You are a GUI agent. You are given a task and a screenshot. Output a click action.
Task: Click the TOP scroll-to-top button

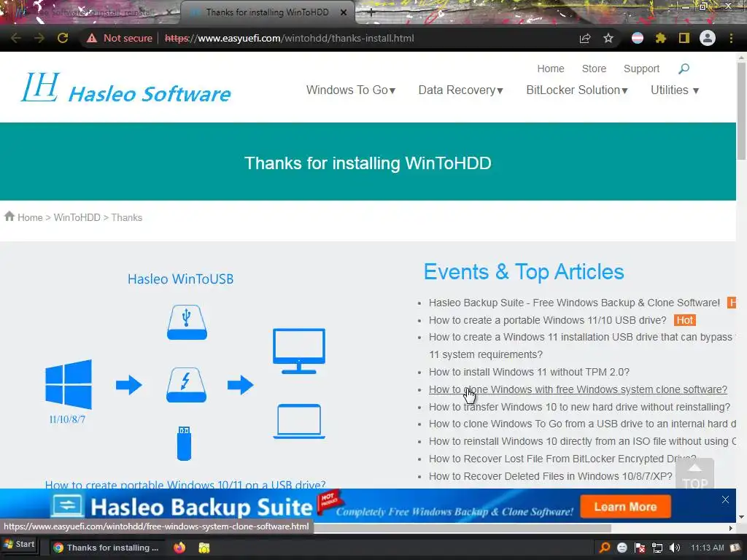pyautogui.click(x=694, y=474)
